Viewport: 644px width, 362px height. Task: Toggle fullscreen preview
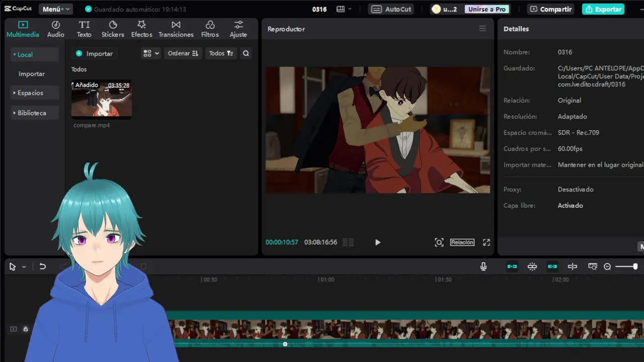pyautogui.click(x=487, y=242)
